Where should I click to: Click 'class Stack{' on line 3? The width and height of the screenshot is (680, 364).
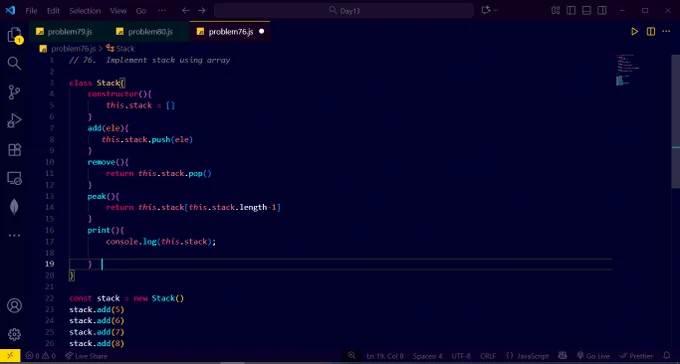[x=97, y=82]
